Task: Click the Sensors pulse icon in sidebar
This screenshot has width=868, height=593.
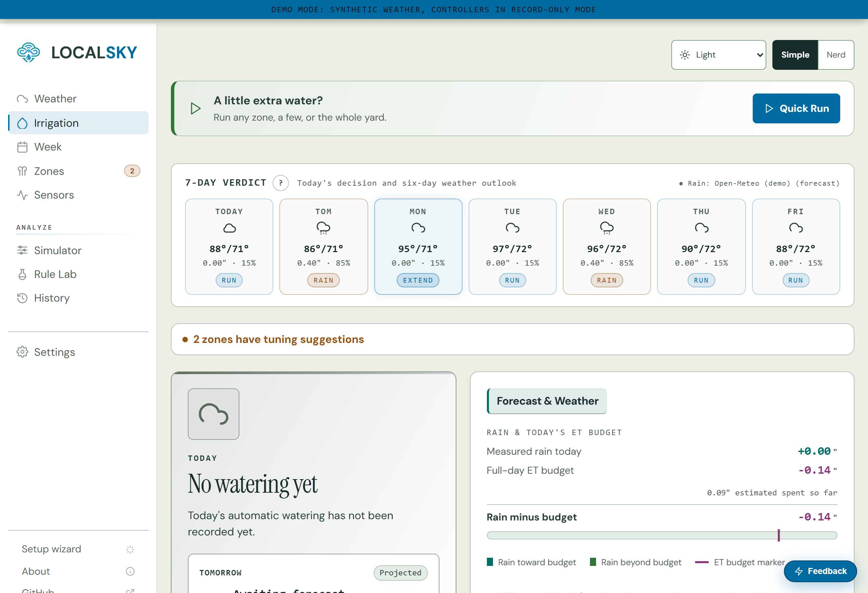Action: pos(22,195)
